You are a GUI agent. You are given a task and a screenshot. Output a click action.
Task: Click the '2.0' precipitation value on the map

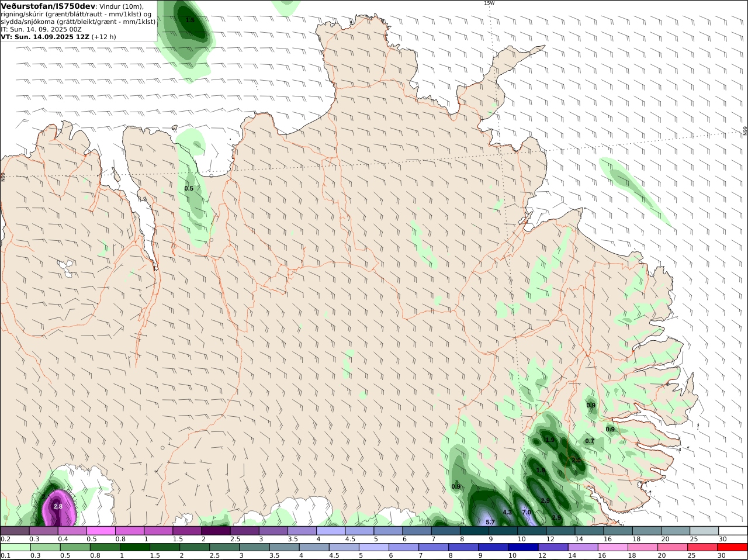[576, 460]
